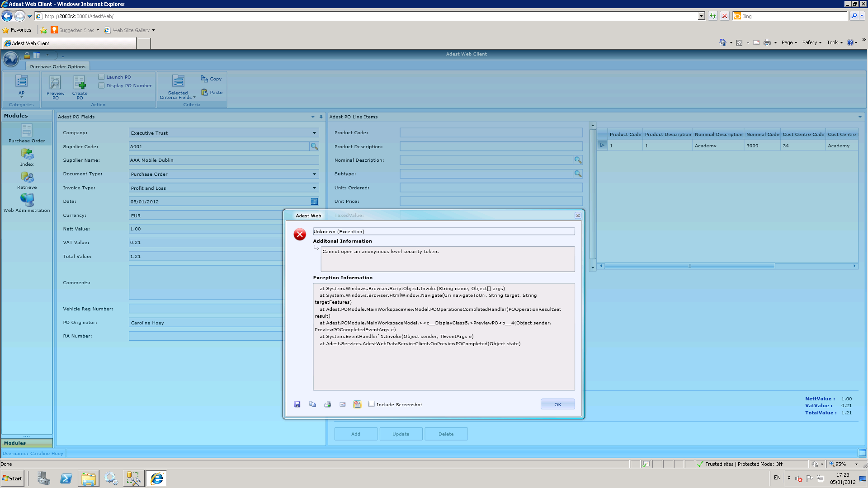Open the Company dropdown

click(x=314, y=133)
